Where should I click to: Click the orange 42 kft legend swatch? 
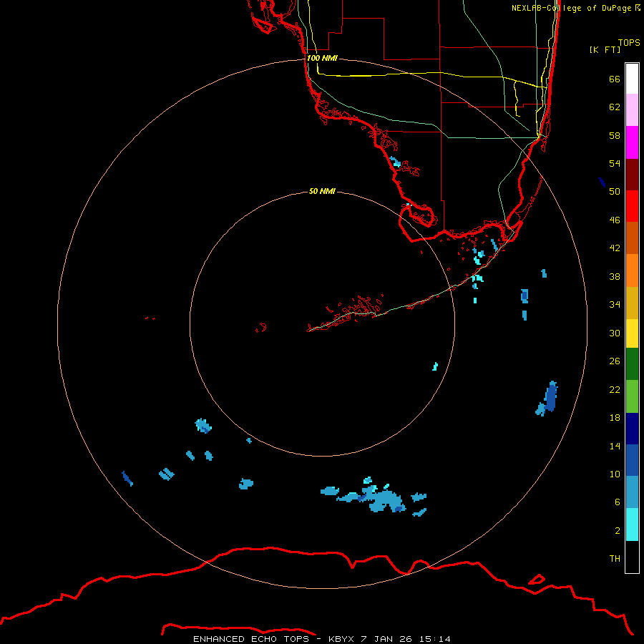pyautogui.click(x=632, y=270)
